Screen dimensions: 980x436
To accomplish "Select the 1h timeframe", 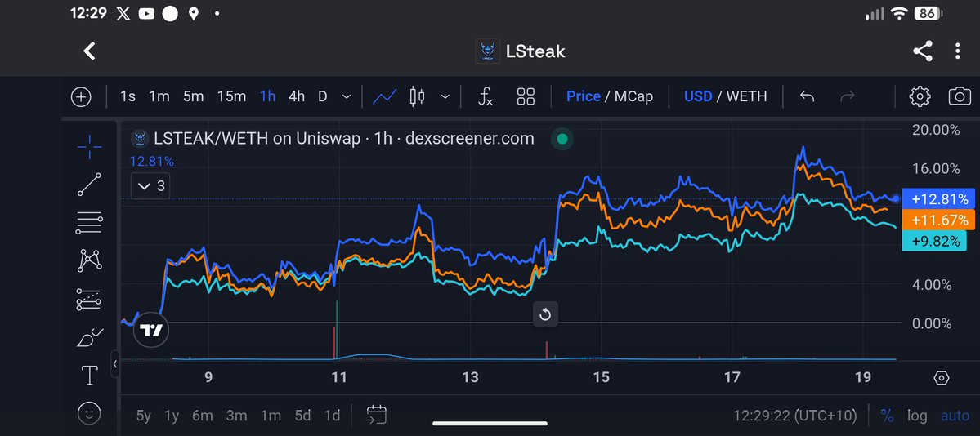I will pos(267,97).
